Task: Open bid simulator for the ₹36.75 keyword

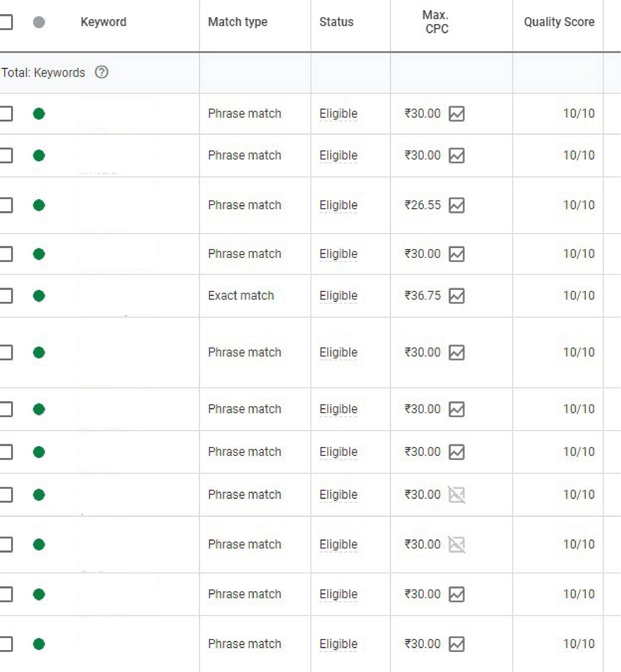Action: coord(457,296)
